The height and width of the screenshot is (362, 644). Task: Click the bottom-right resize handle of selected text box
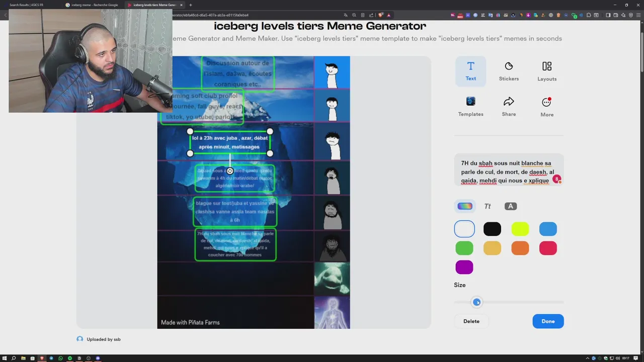(x=270, y=153)
